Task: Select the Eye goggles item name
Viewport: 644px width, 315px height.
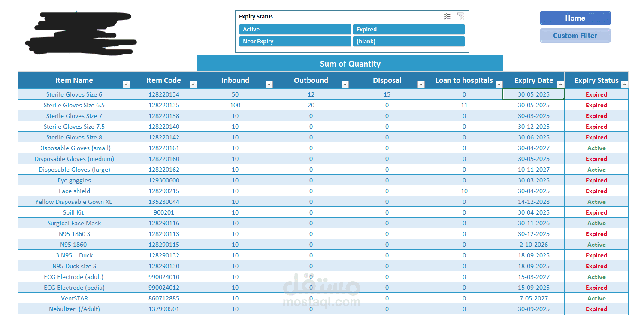Action: click(74, 180)
